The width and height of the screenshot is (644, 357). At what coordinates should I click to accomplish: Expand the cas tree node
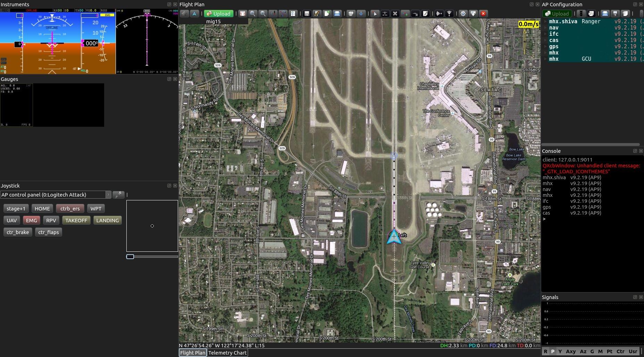pyautogui.click(x=545, y=40)
